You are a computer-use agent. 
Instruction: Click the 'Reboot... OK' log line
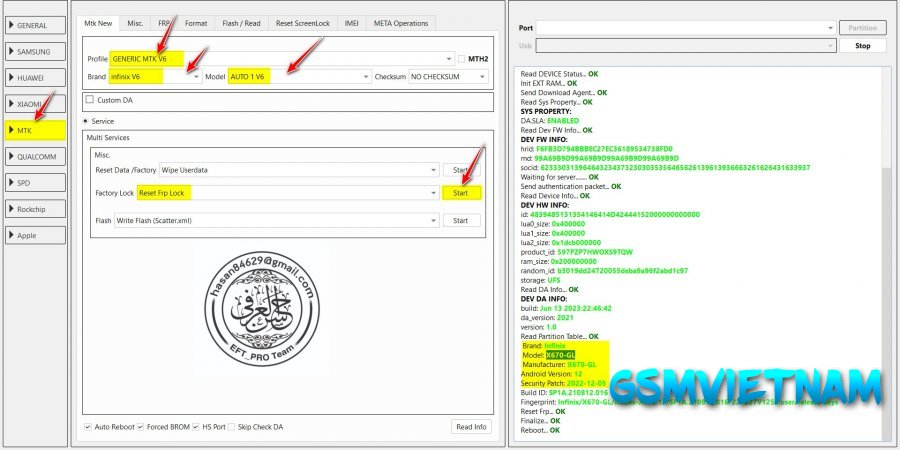point(540,430)
